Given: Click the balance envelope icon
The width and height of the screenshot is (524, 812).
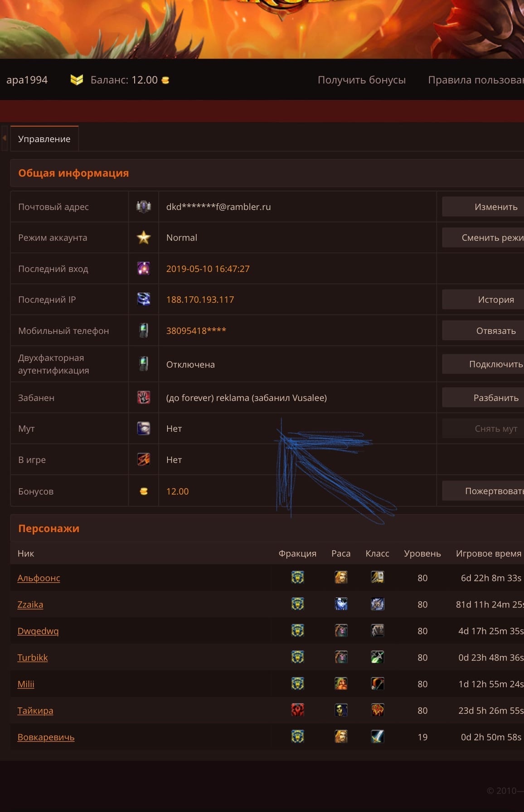Looking at the screenshot, I should tap(77, 80).
